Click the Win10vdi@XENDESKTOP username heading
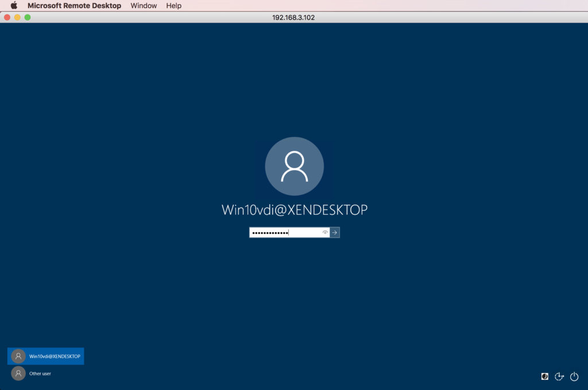 pos(295,210)
